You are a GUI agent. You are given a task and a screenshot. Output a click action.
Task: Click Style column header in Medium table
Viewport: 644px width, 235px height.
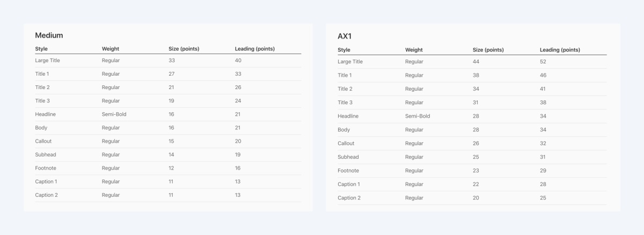[41, 49]
